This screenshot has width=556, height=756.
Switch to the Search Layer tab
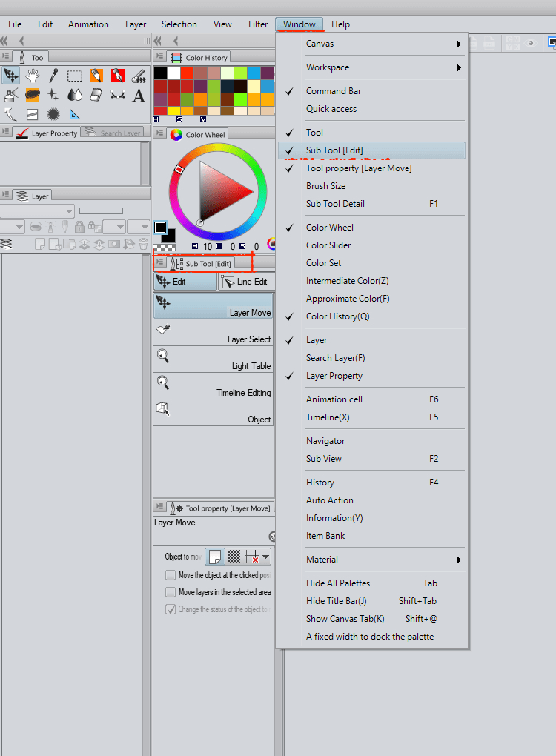(x=113, y=133)
